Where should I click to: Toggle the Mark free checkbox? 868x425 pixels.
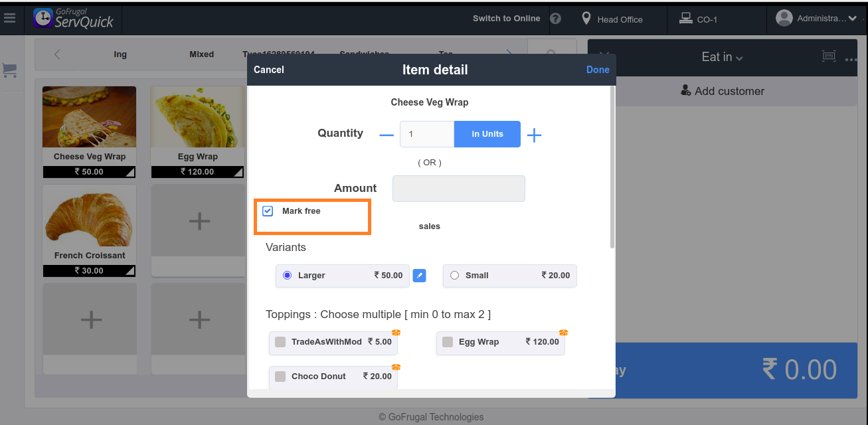268,211
